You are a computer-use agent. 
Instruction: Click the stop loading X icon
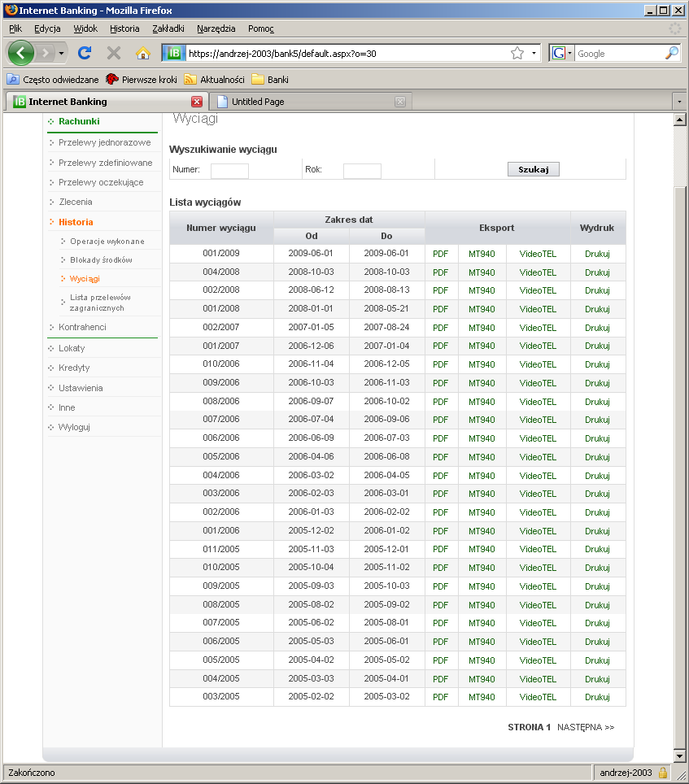click(x=114, y=53)
